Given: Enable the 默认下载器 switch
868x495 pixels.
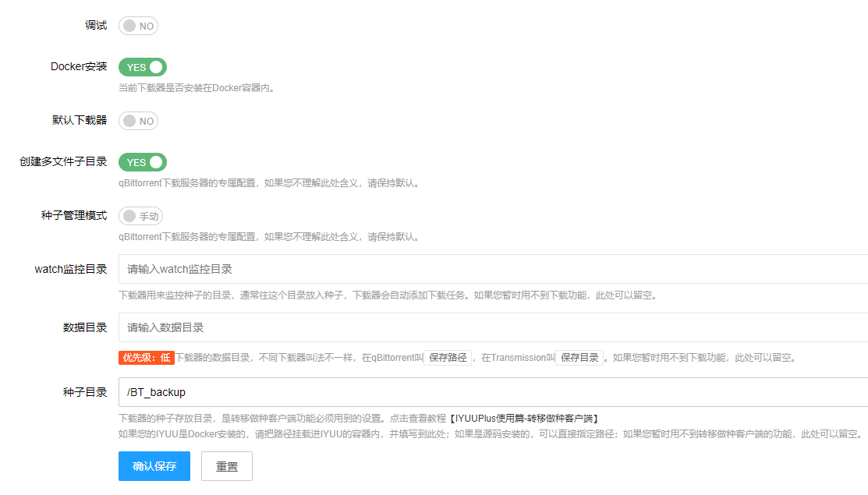Looking at the screenshot, I should tap(138, 121).
